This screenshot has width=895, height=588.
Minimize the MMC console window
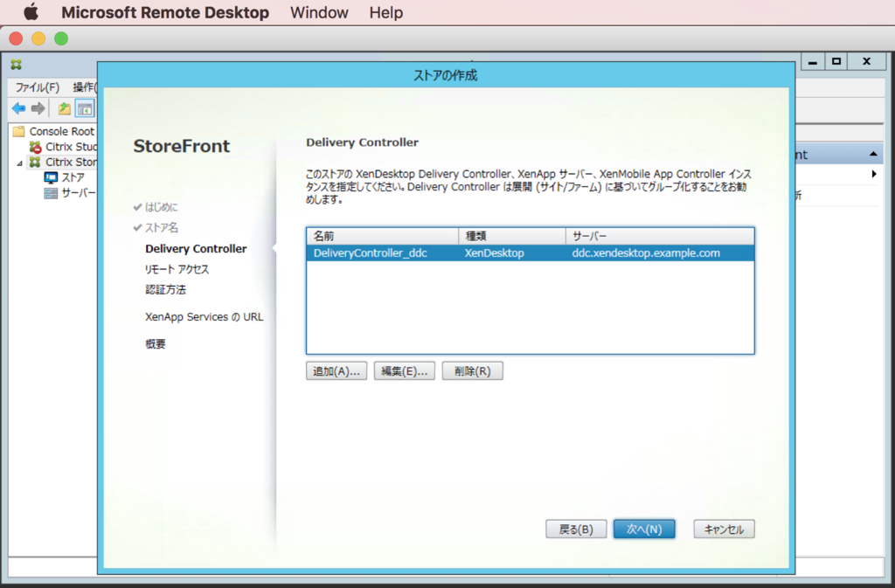(813, 61)
